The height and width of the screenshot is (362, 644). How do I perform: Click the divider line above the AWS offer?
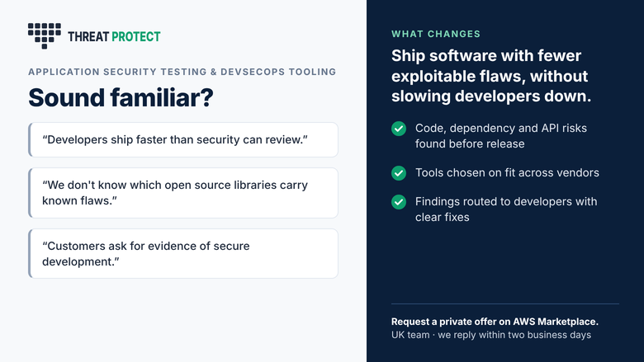click(505, 303)
